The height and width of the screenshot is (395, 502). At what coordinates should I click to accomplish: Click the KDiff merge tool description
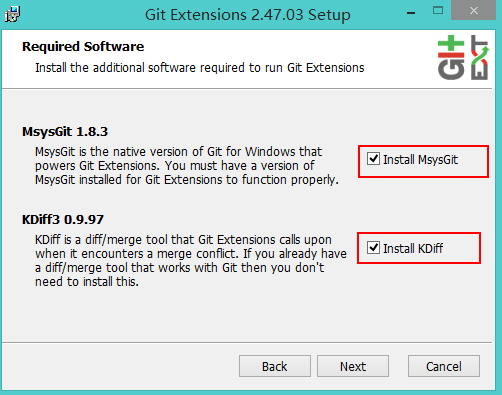click(191, 261)
